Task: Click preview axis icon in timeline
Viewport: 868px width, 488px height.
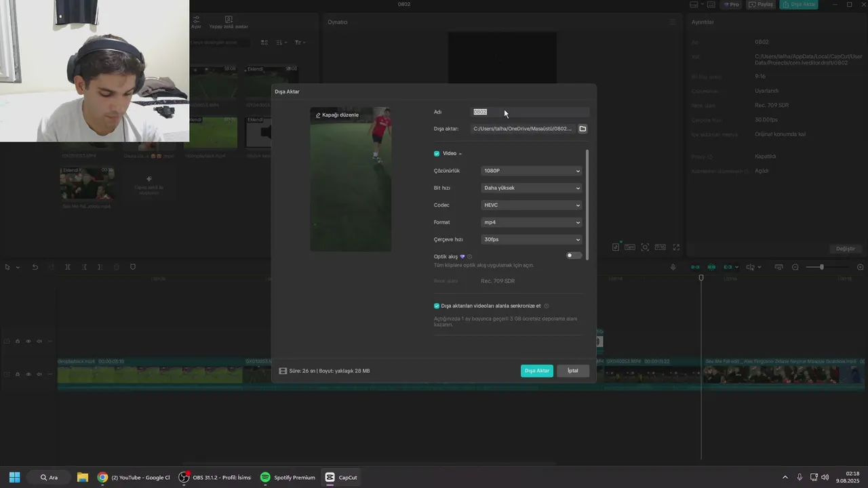Action: [778, 267]
